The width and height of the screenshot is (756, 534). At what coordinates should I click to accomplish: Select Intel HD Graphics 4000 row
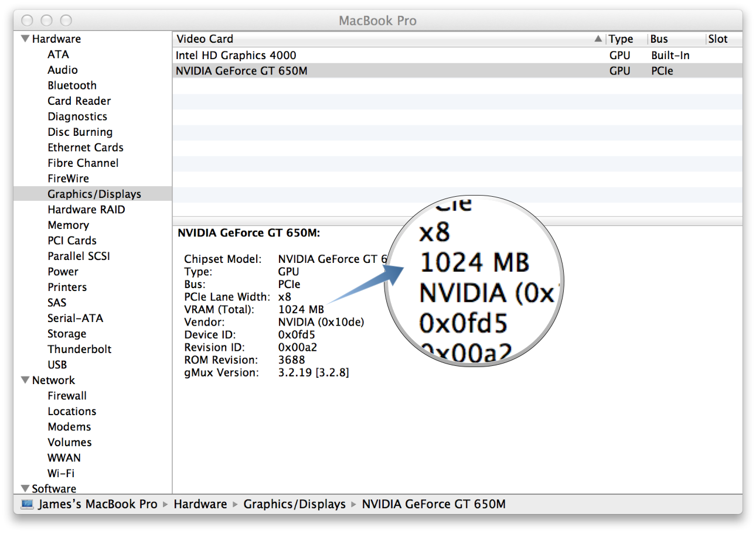457,56
